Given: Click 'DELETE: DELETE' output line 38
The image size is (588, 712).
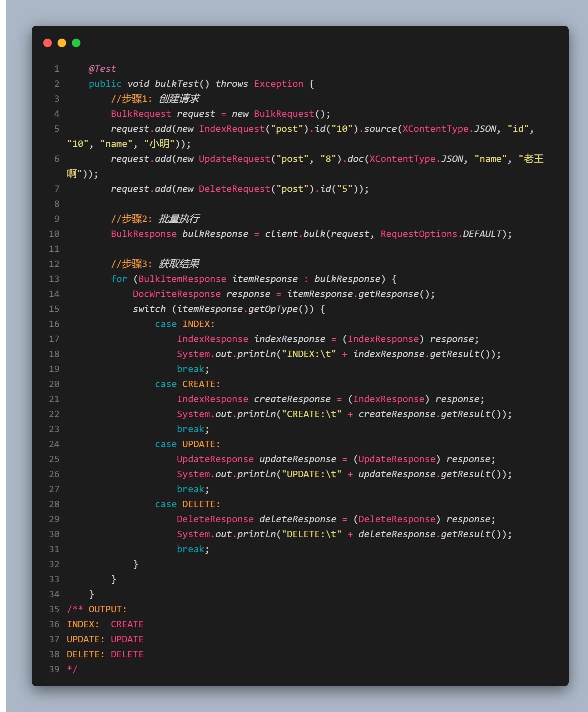Looking at the screenshot, I should pyautogui.click(x=105, y=654).
